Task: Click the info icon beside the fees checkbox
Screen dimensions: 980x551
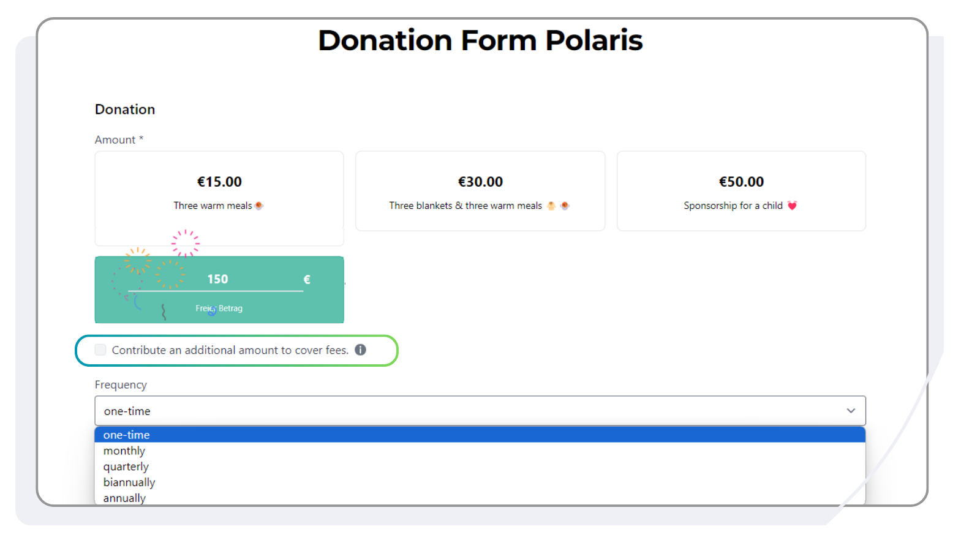Action: point(361,350)
